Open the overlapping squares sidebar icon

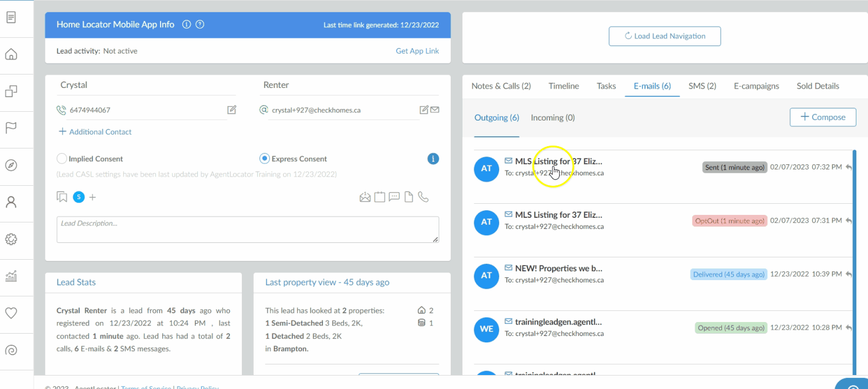(11, 91)
